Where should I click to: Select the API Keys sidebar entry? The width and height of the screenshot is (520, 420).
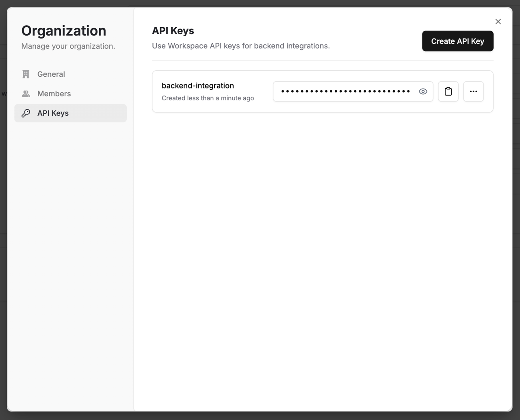coord(53,113)
